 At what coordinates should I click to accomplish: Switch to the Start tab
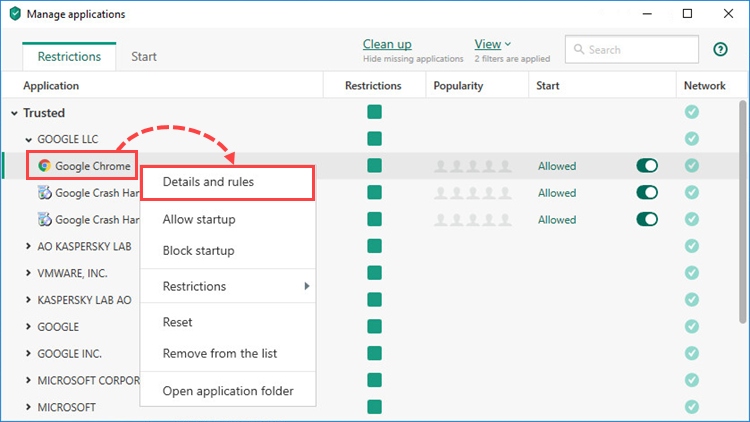(x=144, y=56)
